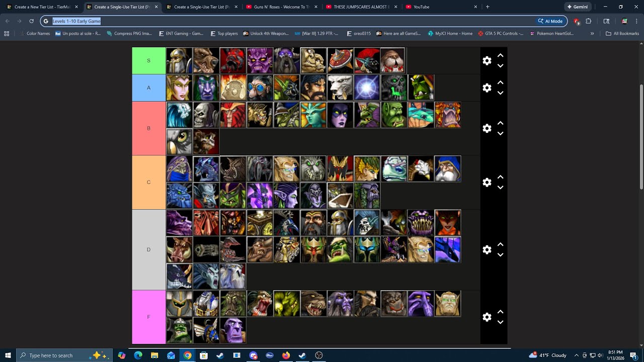Go back to previous page

point(7,21)
